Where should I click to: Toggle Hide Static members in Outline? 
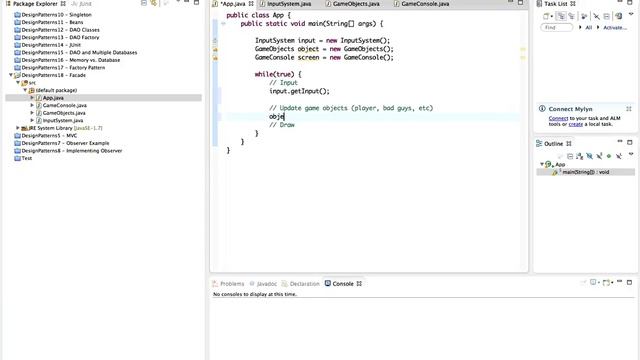[x=599, y=156]
